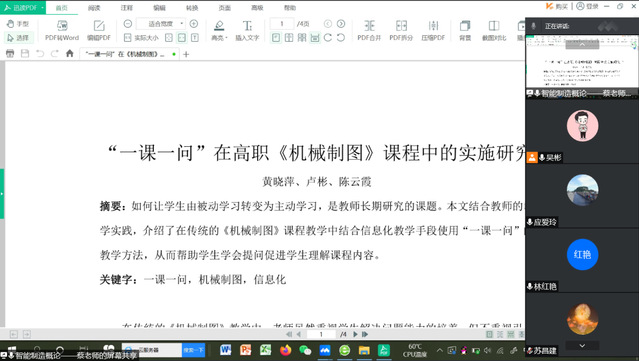Click the PDF合并 merge icon

(369, 31)
